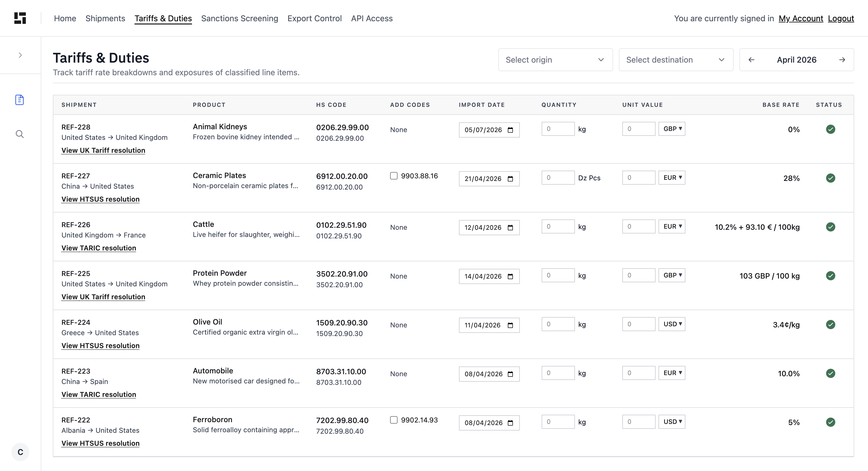
Task: Open GBP currency dropdown for Animal Kidneys
Action: pos(672,129)
